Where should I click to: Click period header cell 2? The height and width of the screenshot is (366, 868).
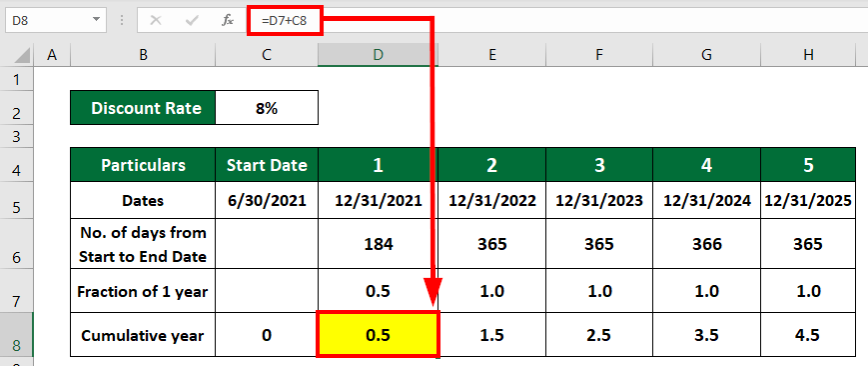(491, 165)
